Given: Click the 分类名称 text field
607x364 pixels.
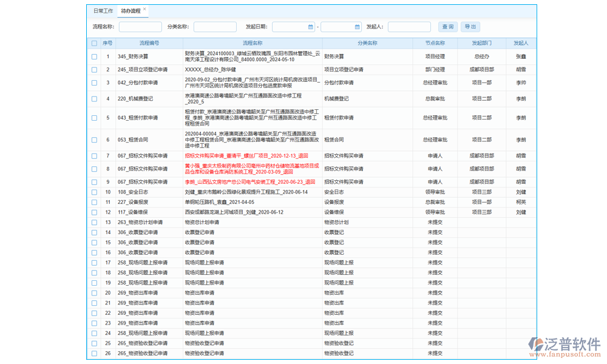Looking at the screenshot, I should [x=215, y=27].
